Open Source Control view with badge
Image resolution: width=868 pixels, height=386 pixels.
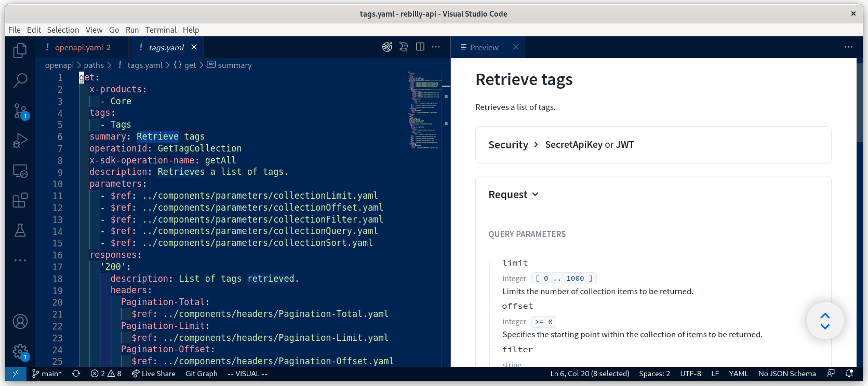tap(20, 111)
